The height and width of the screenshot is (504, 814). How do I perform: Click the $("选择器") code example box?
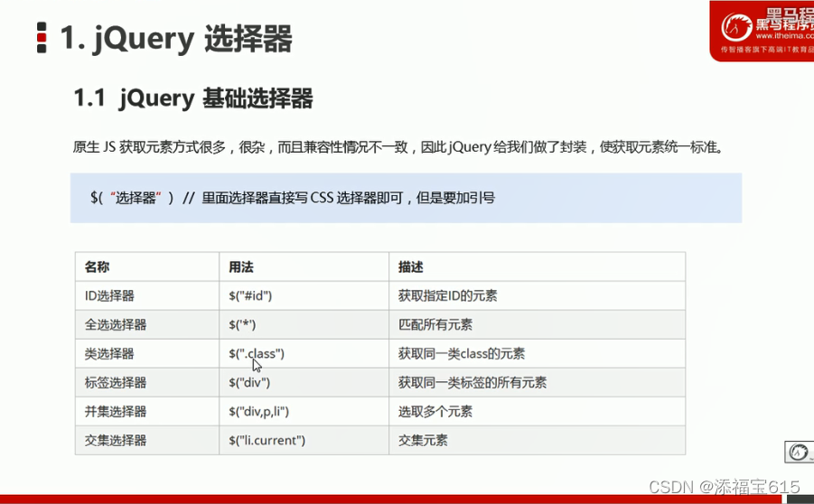[x=406, y=198]
